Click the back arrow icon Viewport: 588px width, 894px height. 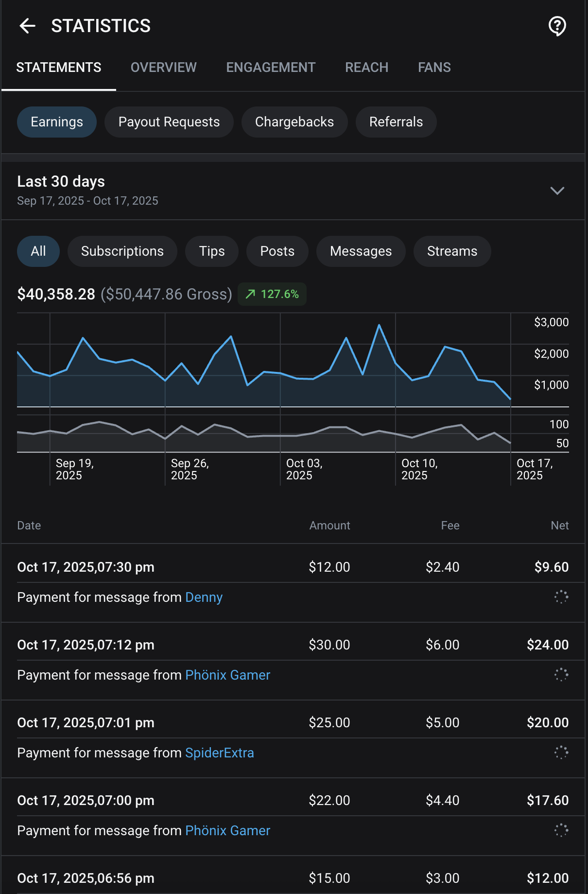coord(28,26)
